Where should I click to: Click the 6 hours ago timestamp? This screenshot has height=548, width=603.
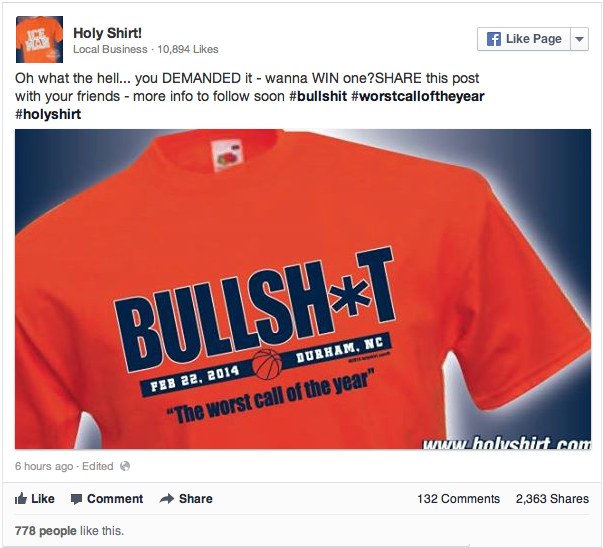pyautogui.click(x=44, y=466)
